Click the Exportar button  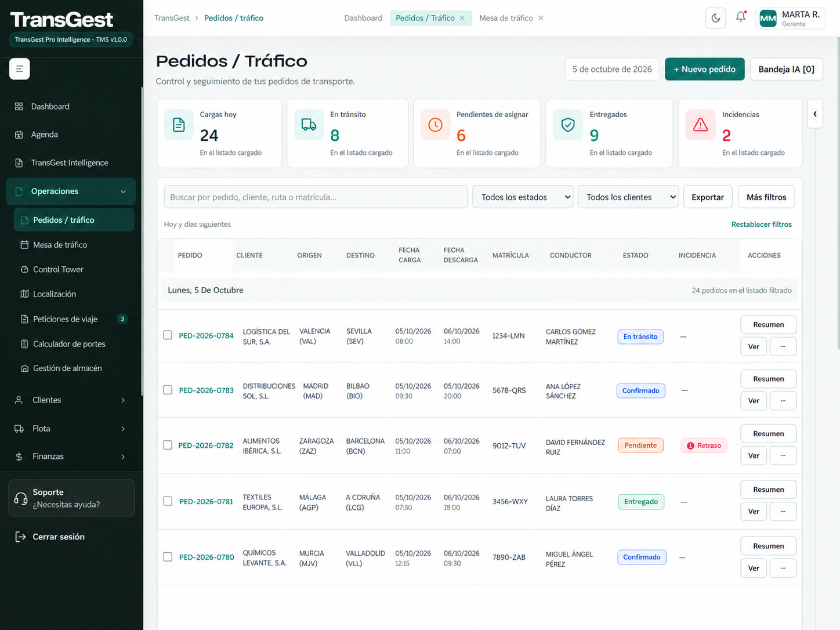[x=708, y=197]
